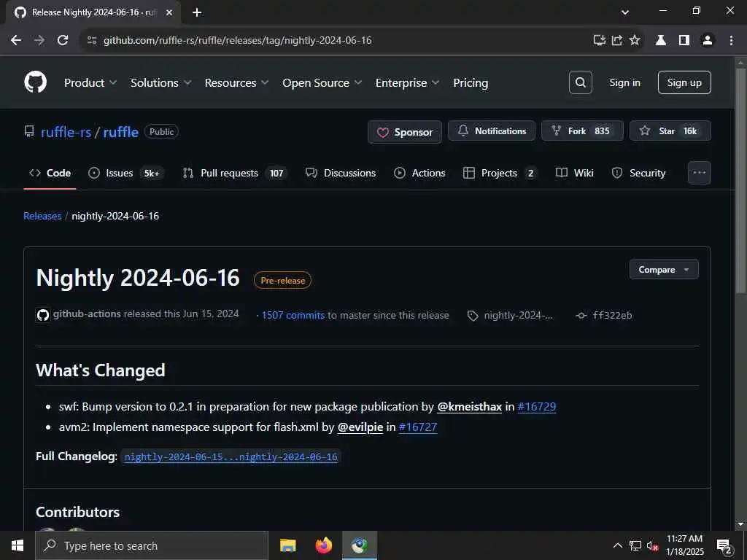Star the ruffle repository
The height and width of the screenshot is (560, 747).
[670, 131]
